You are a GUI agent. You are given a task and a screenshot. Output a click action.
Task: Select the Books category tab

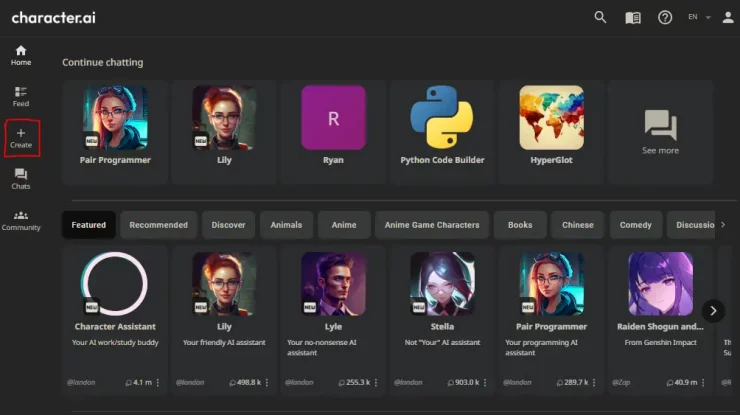point(520,225)
